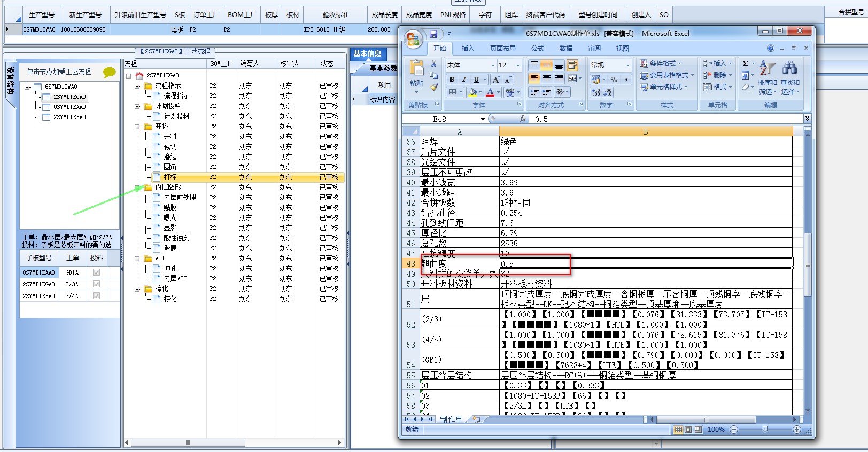Screen dimensions: 868x452
Task: Click the Decrease Font Size icon
Action: (x=508, y=80)
